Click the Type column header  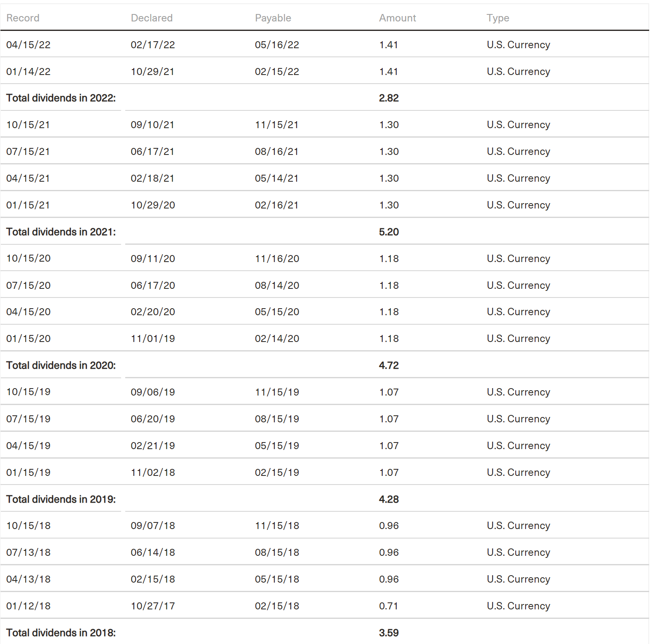tap(498, 18)
